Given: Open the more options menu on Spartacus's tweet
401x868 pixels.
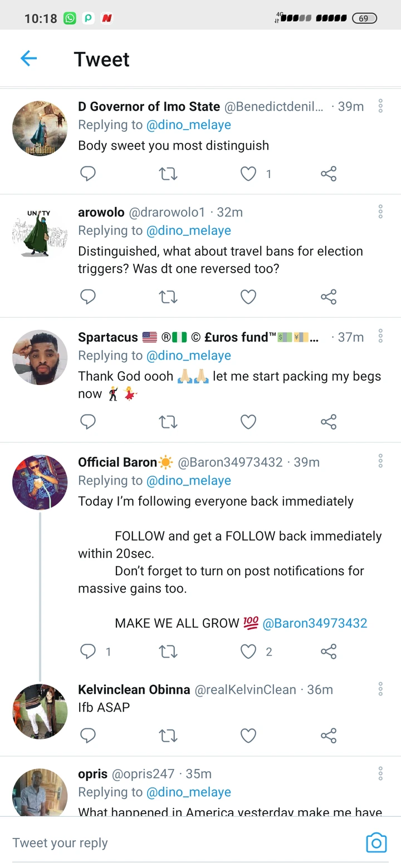Looking at the screenshot, I should 380,336.
